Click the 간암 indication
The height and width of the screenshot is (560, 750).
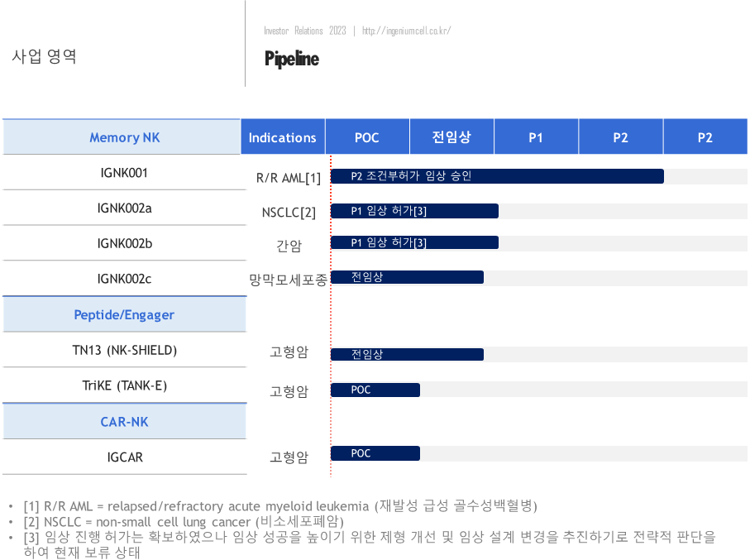coord(289,246)
